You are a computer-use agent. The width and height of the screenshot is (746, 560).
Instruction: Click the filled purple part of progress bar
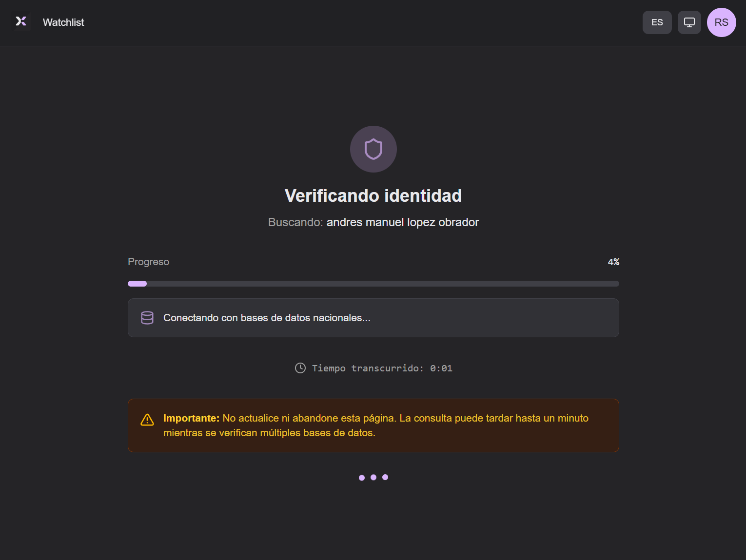pyautogui.click(x=137, y=284)
